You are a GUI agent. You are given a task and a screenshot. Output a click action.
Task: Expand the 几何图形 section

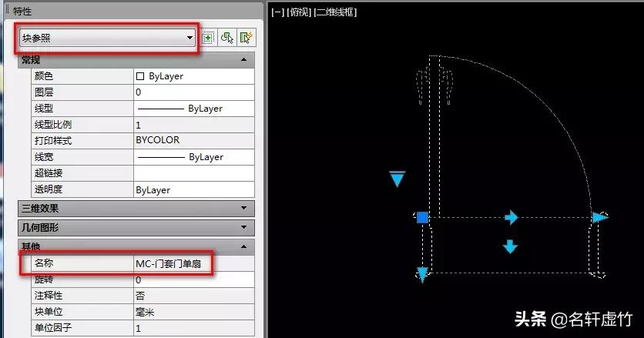coord(243,227)
